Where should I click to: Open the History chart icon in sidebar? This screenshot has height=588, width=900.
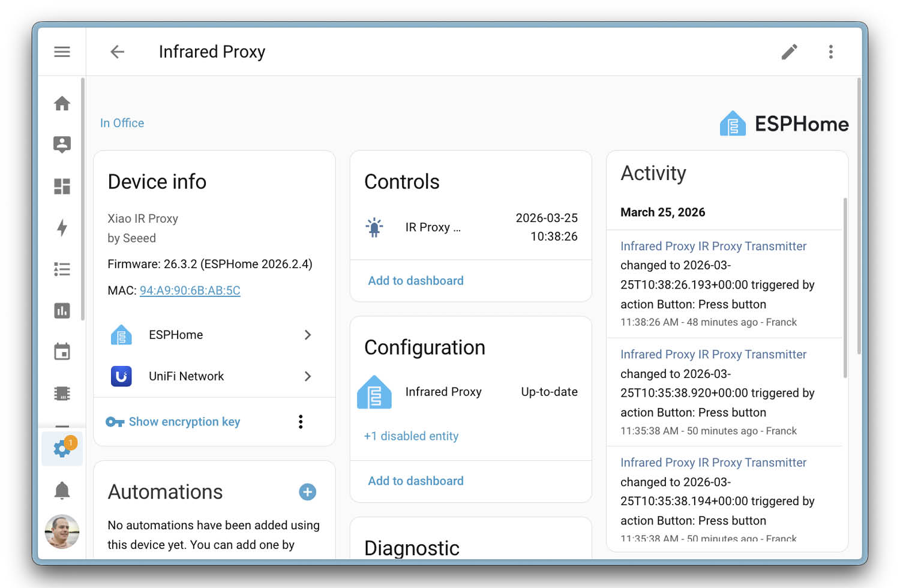[x=62, y=311]
